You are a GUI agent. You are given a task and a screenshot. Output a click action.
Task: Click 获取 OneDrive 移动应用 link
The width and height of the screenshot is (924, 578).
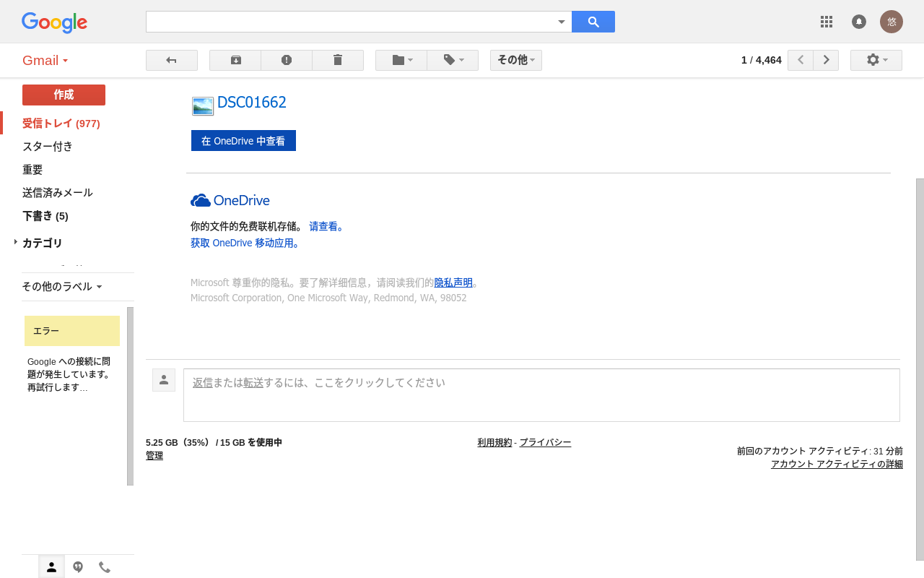pos(245,243)
